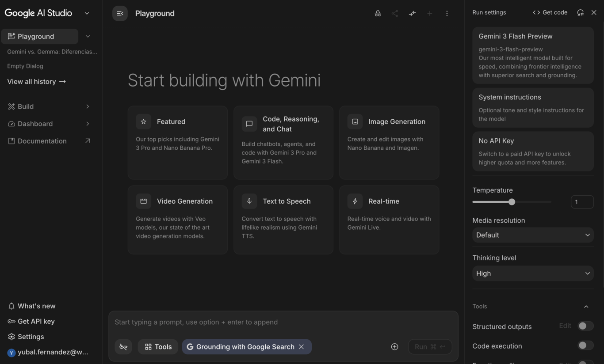The height and width of the screenshot is (364, 604).
Task: Open Documentation from the sidebar
Action: [49, 141]
